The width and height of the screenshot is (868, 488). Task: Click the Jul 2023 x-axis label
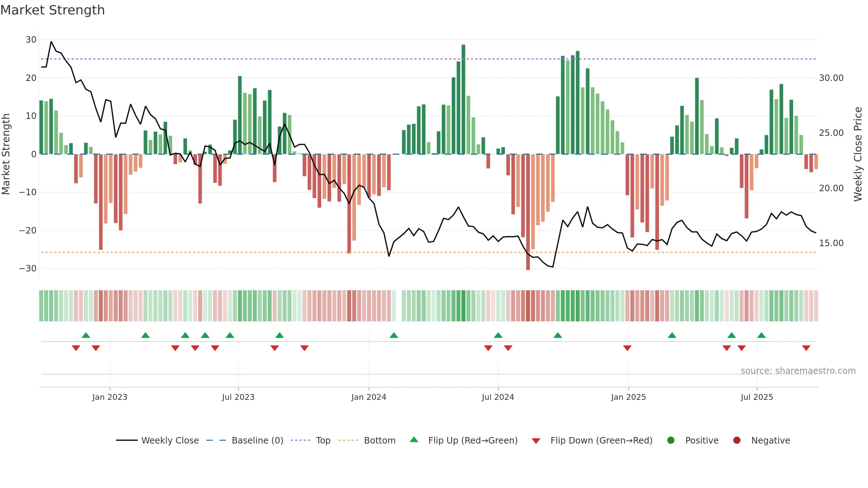click(x=238, y=397)
